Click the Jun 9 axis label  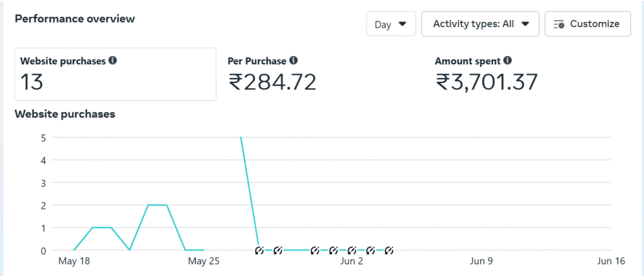point(481,261)
